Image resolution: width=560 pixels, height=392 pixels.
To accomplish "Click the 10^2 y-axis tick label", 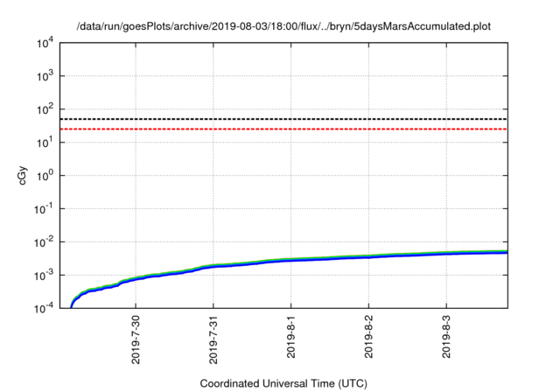I will pos(45,109).
